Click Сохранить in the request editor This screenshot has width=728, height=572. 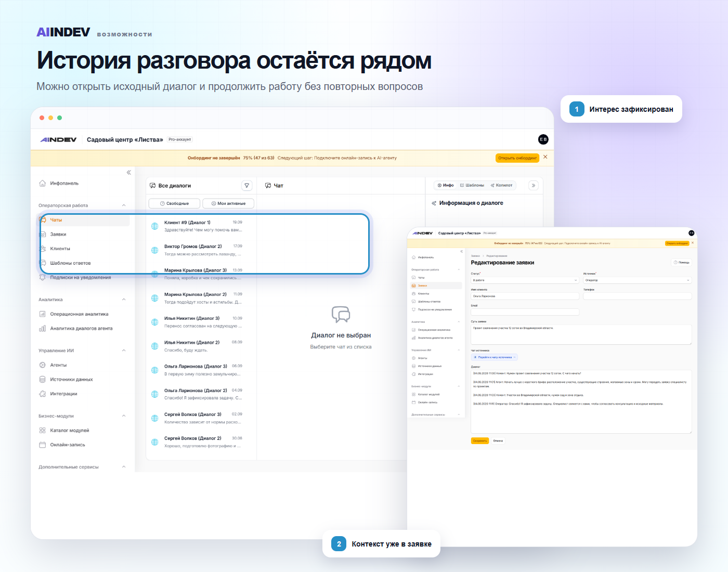tap(480, 441)
